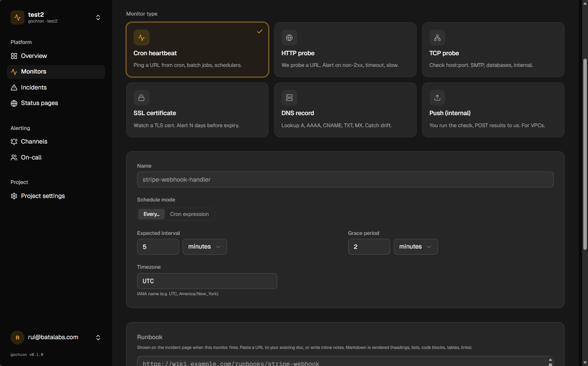Click the HTTP probe globe icon
The image size is (588, 366).
pyautogui.click(x=289, y=38)
